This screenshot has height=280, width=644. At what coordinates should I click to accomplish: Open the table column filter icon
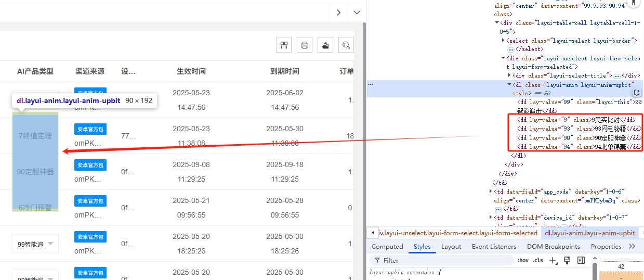tap(284, 45)
